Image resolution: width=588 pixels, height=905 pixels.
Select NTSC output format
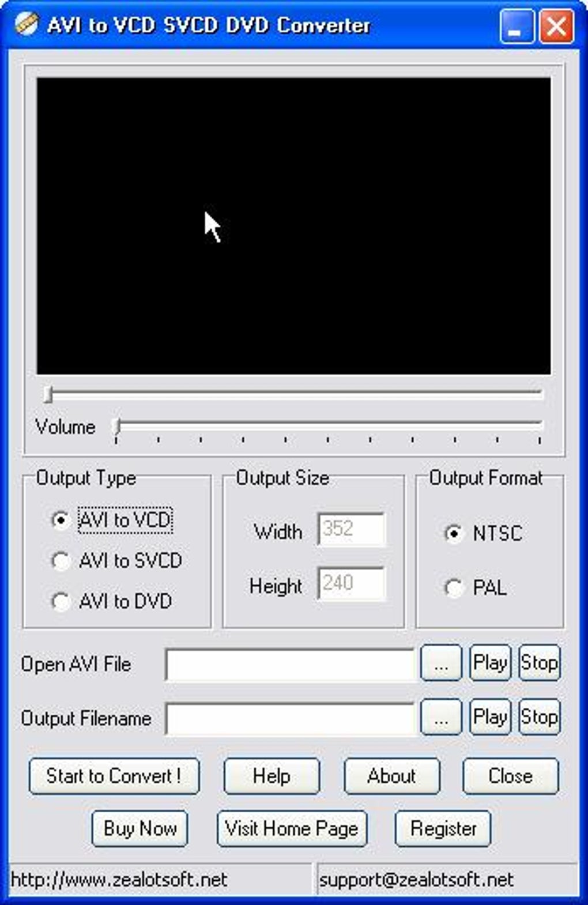pyautogui.click(x=454, y=533)
